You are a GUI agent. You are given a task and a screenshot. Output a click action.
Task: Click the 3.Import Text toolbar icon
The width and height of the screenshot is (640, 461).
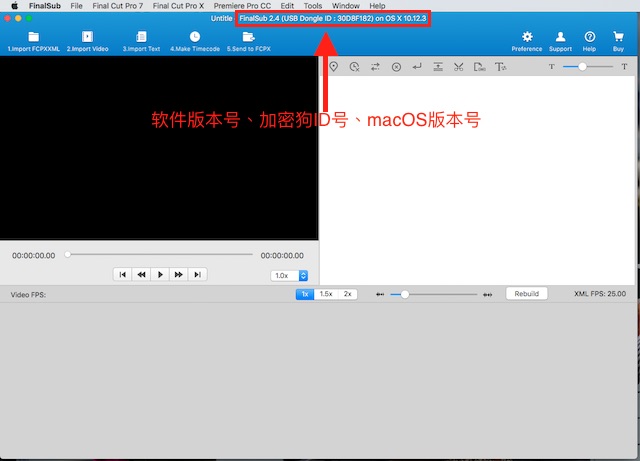[x=142, y=37]
